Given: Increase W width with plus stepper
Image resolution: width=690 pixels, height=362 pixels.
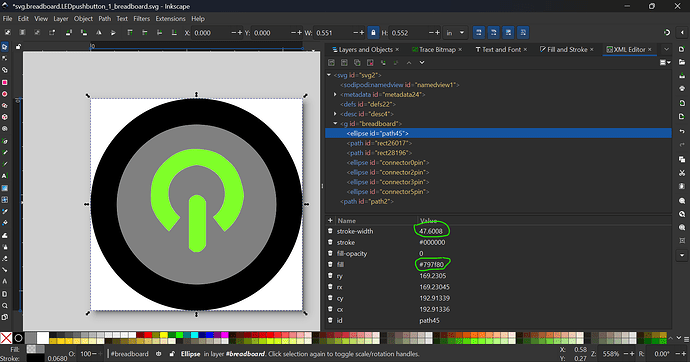Looking at the screenshot, I should (362, 33).
